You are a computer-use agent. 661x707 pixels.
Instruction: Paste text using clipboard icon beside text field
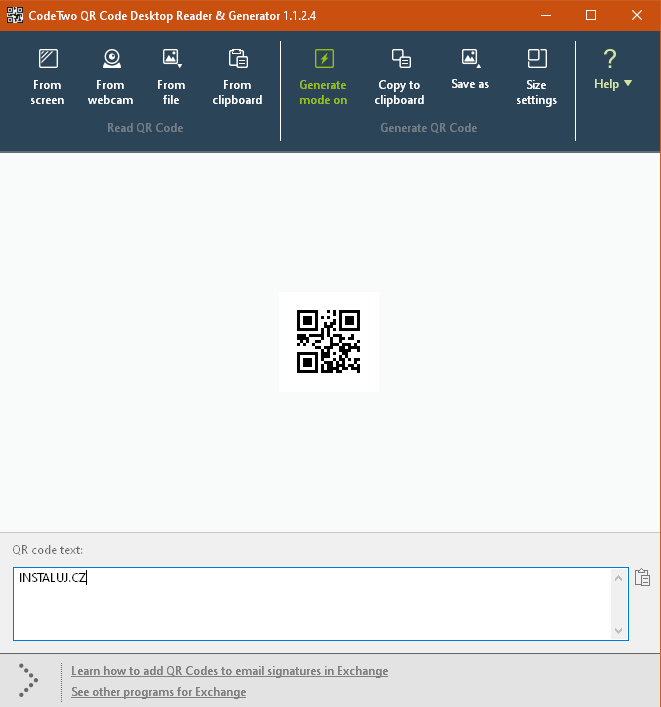[x=642, y=577]
